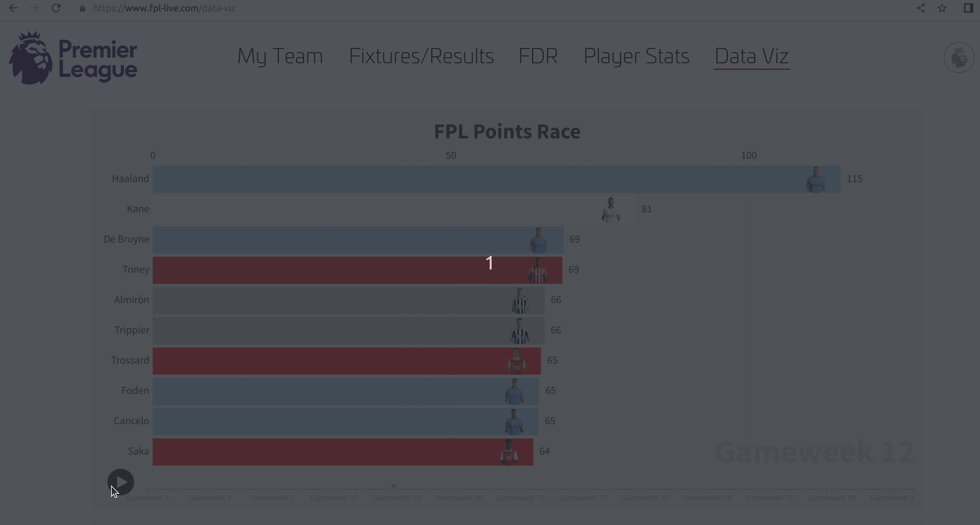
Task: Navigate to Player Stats
Action: pyautogui.click(x=636, y=56)
